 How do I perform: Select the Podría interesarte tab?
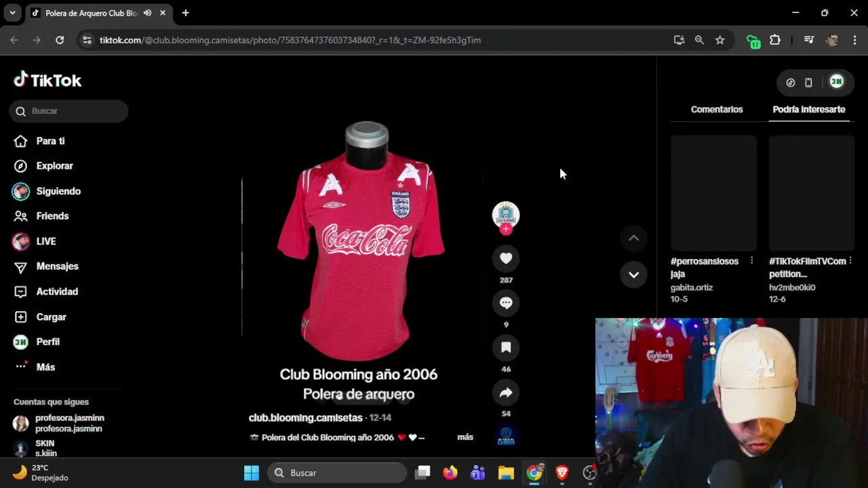809,109
